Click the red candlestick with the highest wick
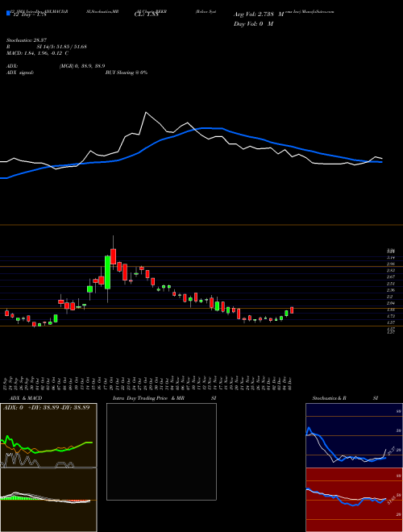The width and height of the screenshot is (403, 532). [x=114, y=256]
